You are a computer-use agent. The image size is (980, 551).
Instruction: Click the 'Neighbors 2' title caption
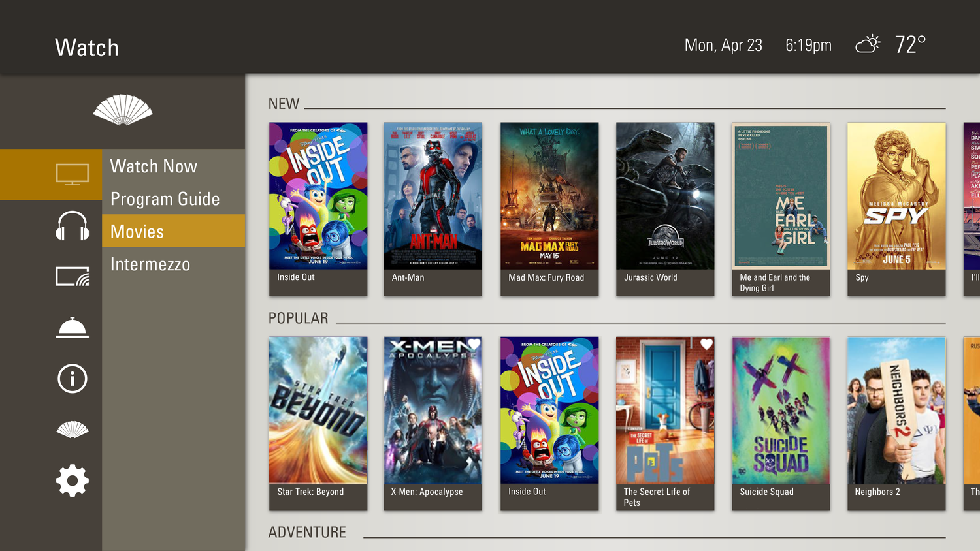(x=877, y=492)
